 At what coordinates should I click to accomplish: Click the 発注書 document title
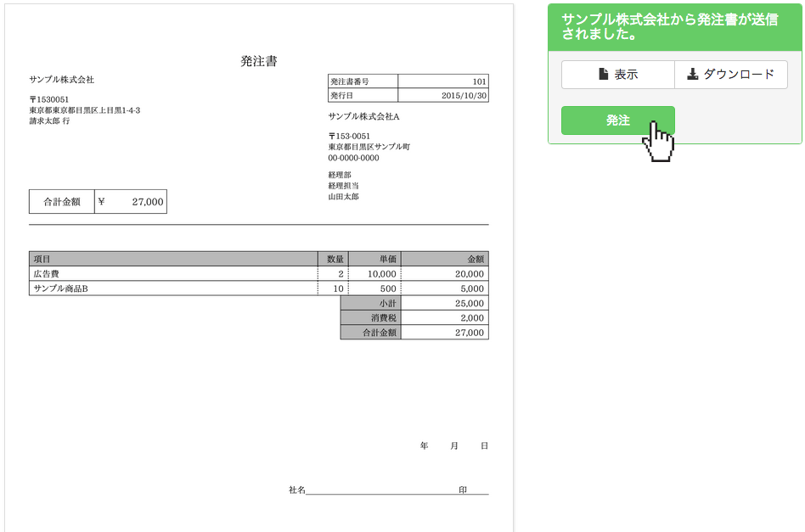[x=259, y=62]
